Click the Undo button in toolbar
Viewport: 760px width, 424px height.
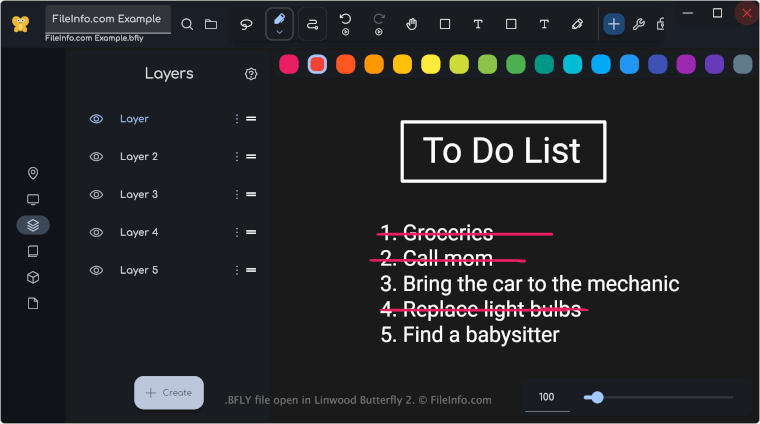(345, 20)
